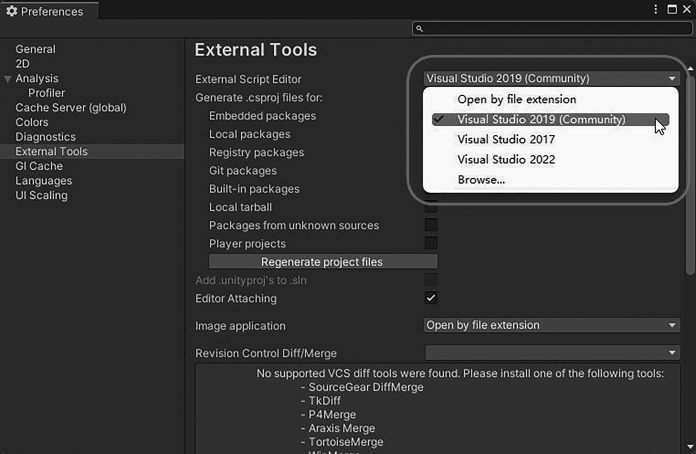Toggle Packages from unknown sources checkbox

431,225
